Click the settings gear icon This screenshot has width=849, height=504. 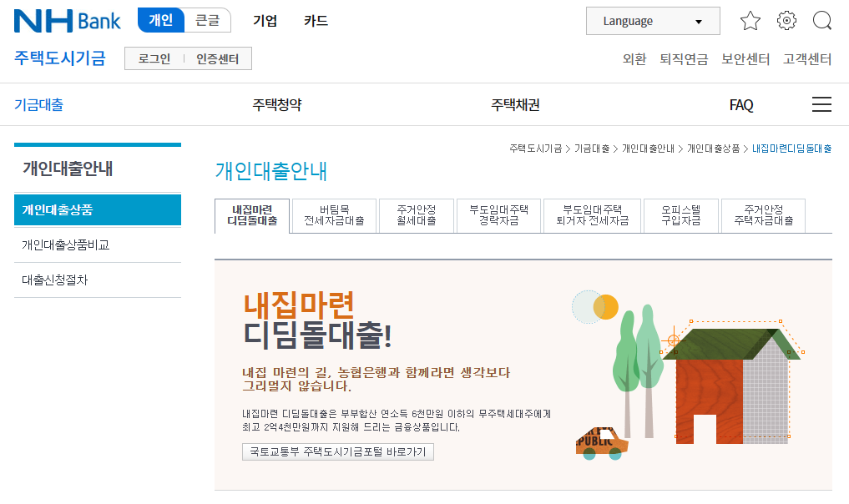click(786, 21)
